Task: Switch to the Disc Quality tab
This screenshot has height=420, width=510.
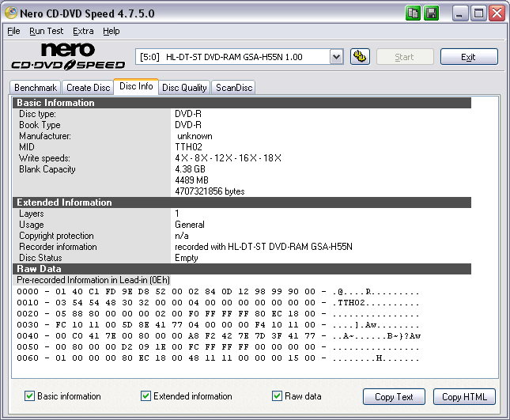Action: (x=184, y=88)
